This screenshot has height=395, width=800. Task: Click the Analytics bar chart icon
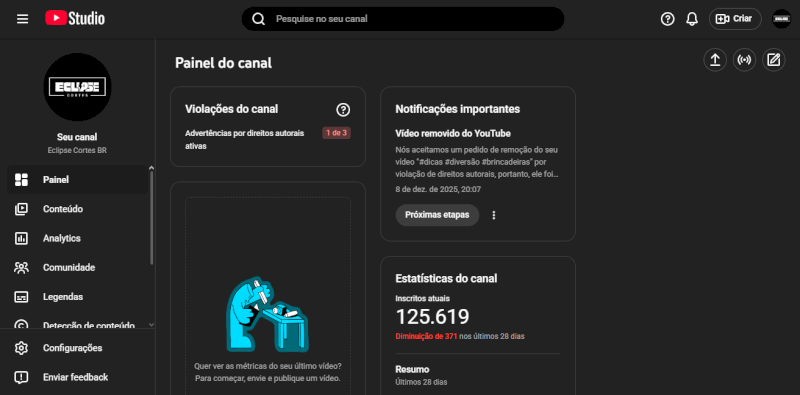pyautogui.click(x=21, y=238)
